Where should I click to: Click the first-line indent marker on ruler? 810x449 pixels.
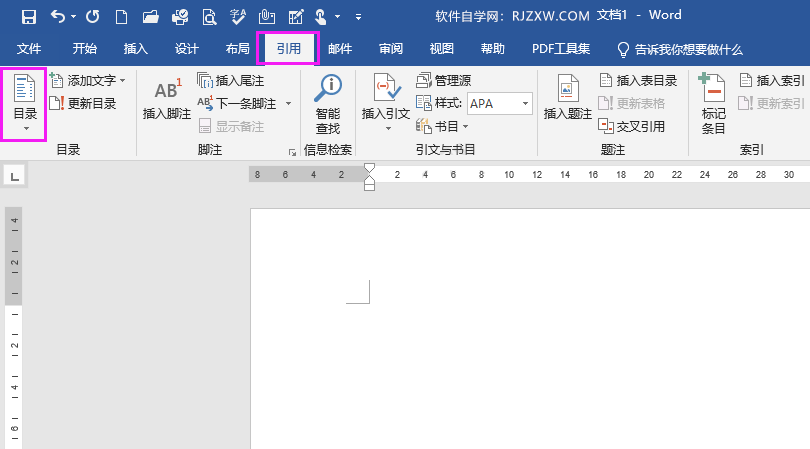point(369,169)
